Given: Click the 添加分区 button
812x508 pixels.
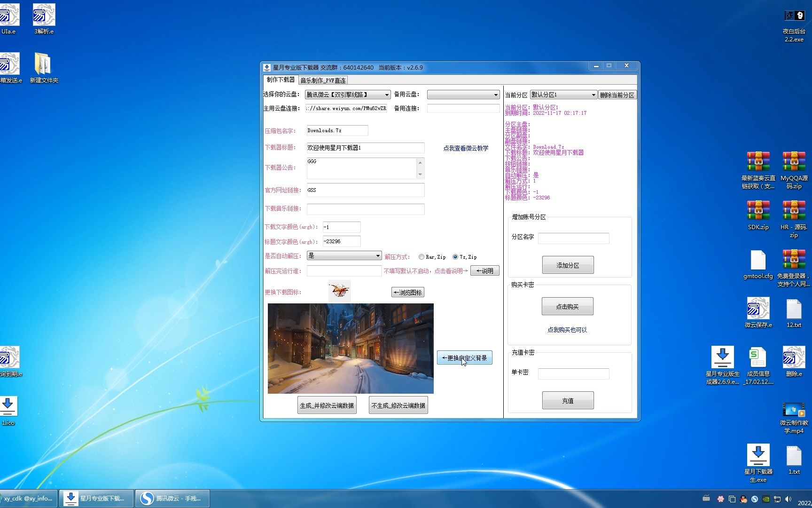Looking at the screenshot, I should 568,265.
